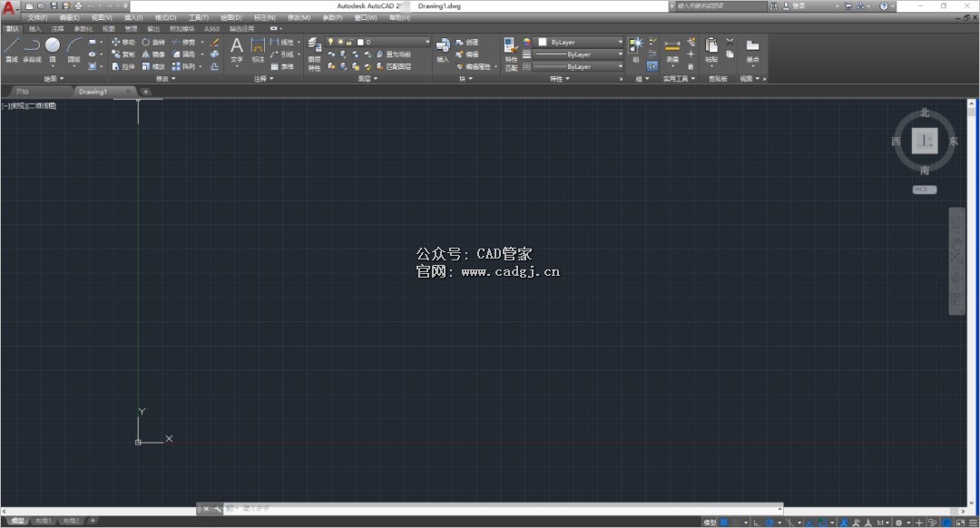Click the Move (移动) tool

(123, 42)
